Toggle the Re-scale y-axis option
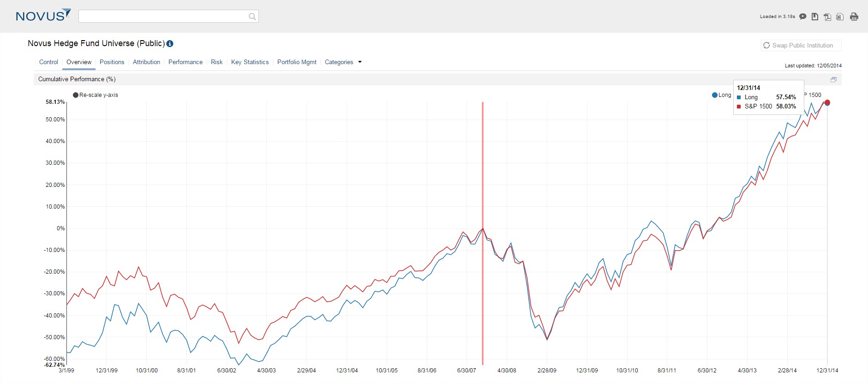 point(96,95)
